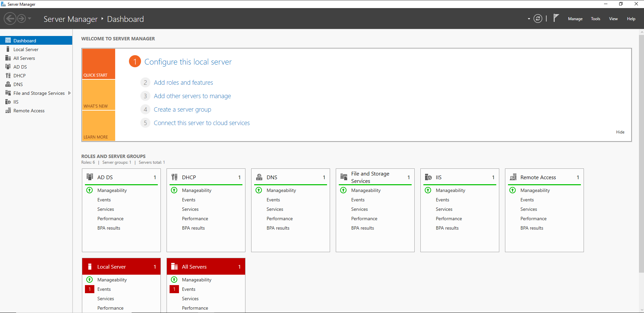Click Add other servers to manage
Image resolution: width=644 pixels, height=313 pixels.
tap(192, 96)
